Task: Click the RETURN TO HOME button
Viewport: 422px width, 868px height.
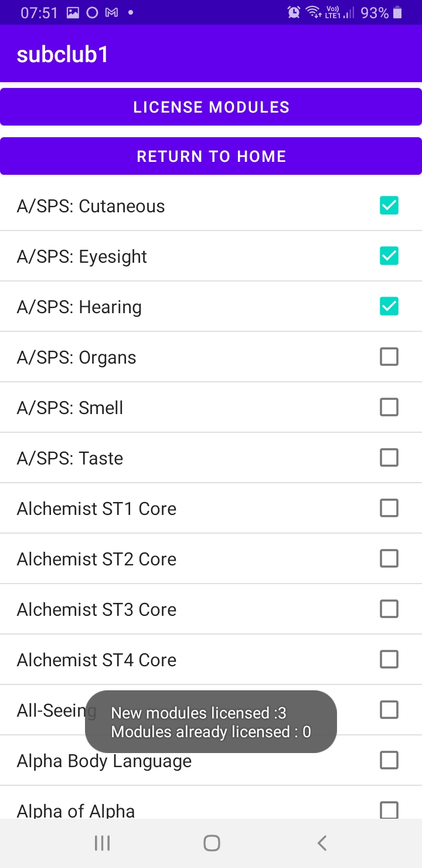Action: pos(211,156)
